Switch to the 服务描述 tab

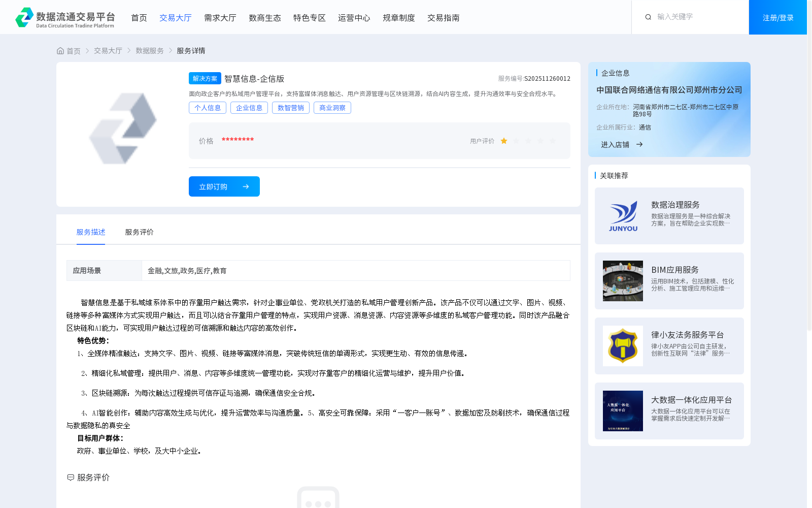(91, 232)
